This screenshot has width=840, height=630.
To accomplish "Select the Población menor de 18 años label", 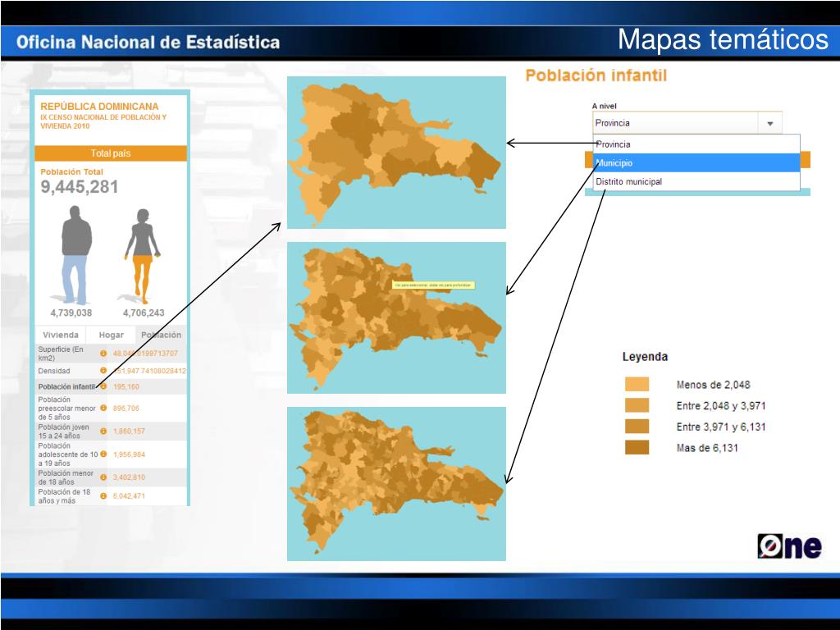I will tap(66, 477).
